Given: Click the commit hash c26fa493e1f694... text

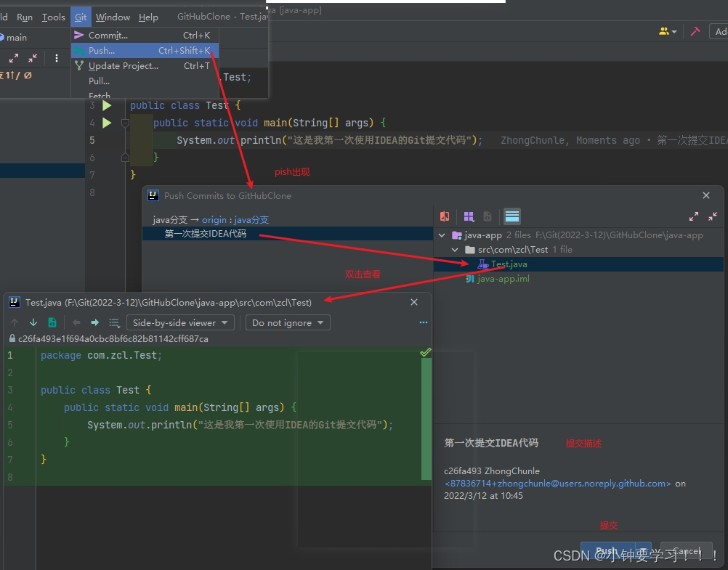Looking at the screenshot, I should coord(113,339).
